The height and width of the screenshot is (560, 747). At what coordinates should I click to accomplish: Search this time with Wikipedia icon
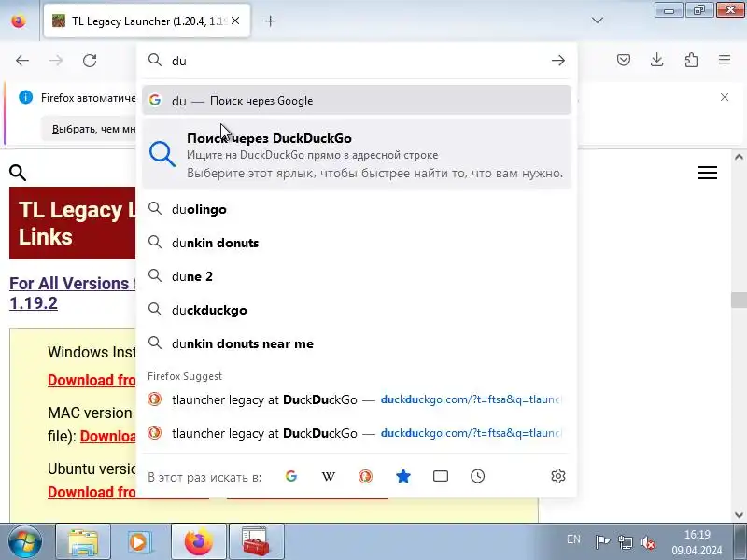pyautogui.click(x=329, y=476)
